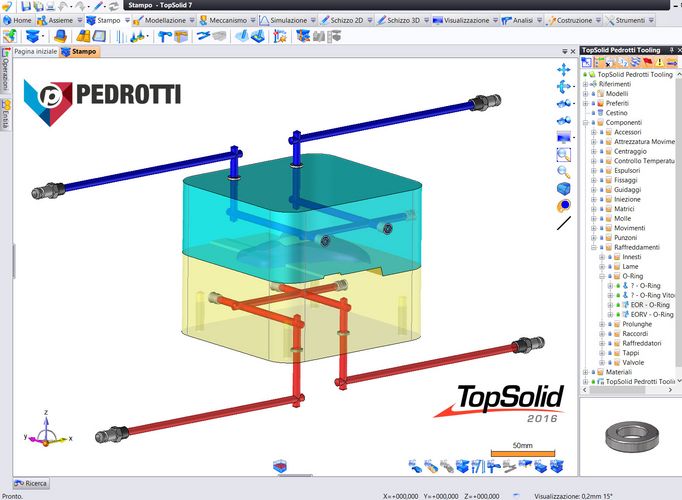Click the Operazioni side panel icon
The width and height of the screenshot is (682, 500).
(5, 73)
